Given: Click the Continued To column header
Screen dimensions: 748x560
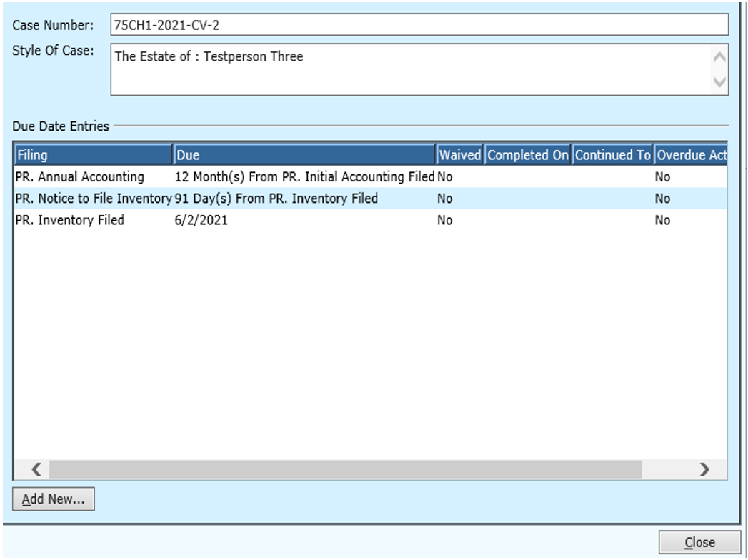Looking at the screenshot, I should (x=612, y=155).
